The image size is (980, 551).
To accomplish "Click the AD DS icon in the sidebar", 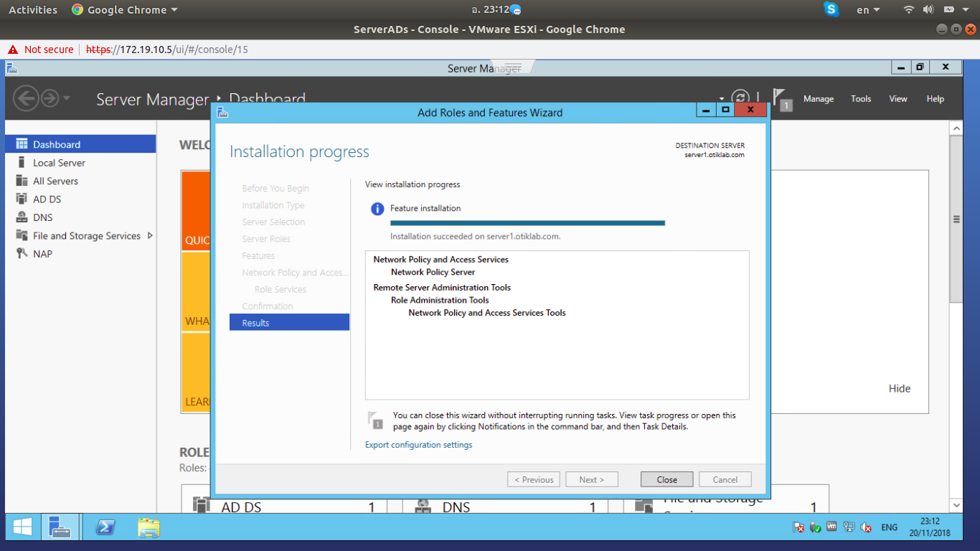I will pos(22,199).
